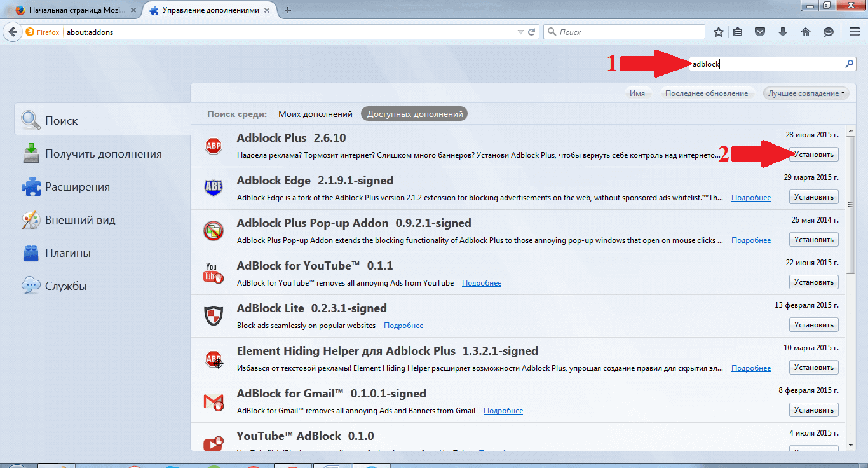Install AdBlock Lite

click(813, 325)
